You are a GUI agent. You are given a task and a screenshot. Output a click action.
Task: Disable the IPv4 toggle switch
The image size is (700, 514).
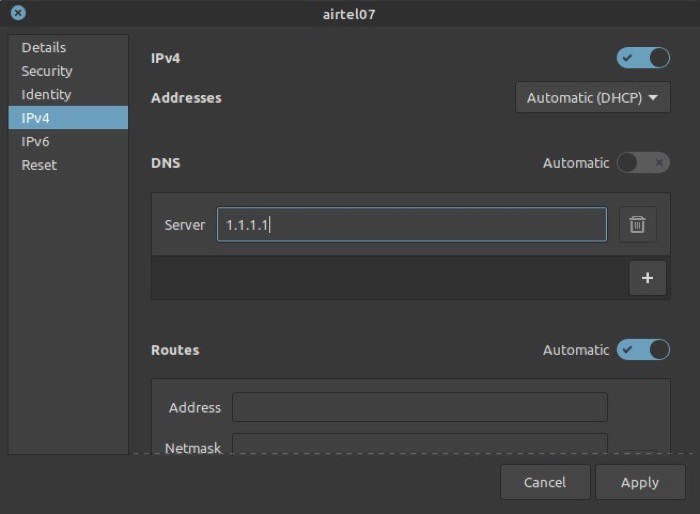pyautogui.click(x=643, y=58)
